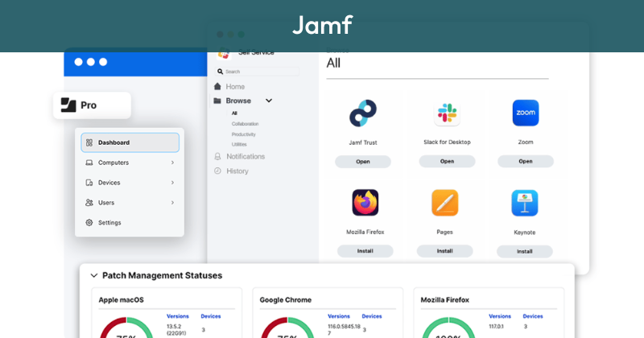The width and height of the screenshot is (644, 338).
Task: Click the Computers laptop icon
Action: coord(89,163)
